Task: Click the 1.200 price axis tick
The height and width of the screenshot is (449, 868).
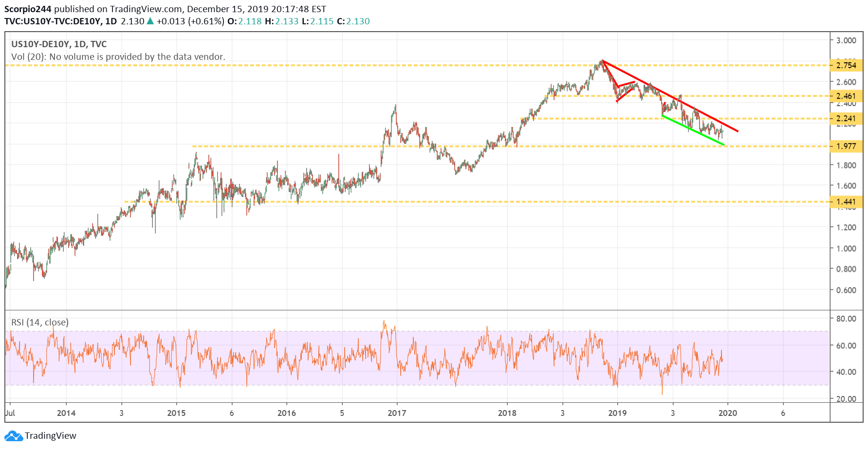Action: pyautogui.click(x=846, y=227)
